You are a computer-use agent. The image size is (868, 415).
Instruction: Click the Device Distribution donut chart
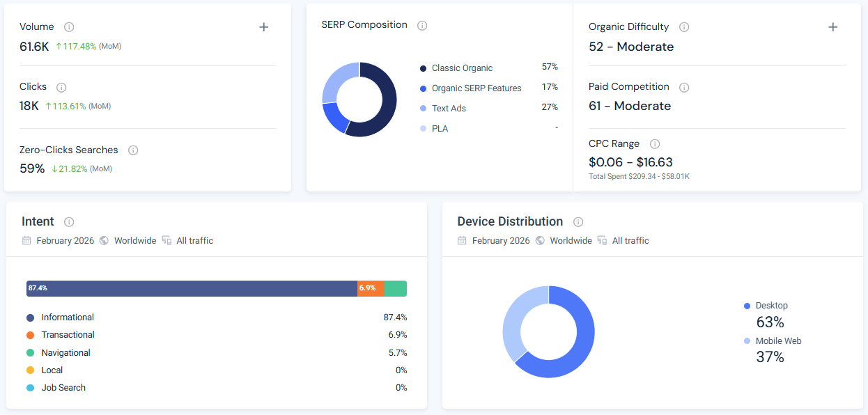coord(548,331)
